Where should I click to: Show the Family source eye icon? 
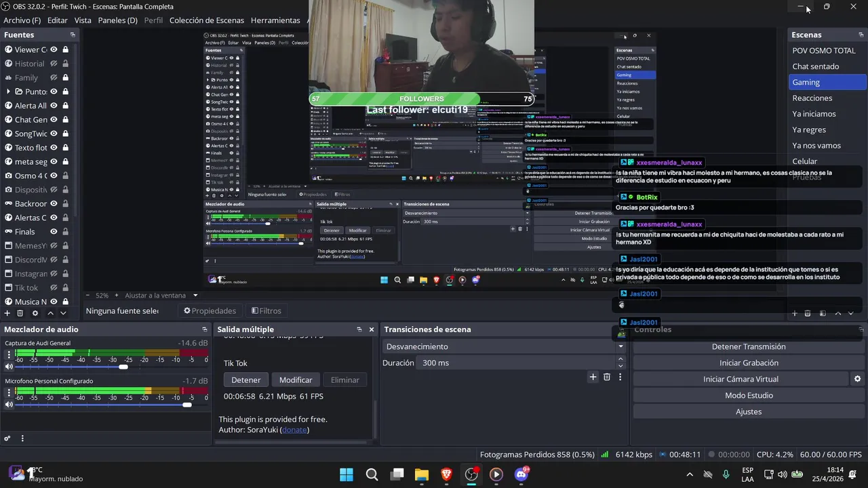point(54,77)
